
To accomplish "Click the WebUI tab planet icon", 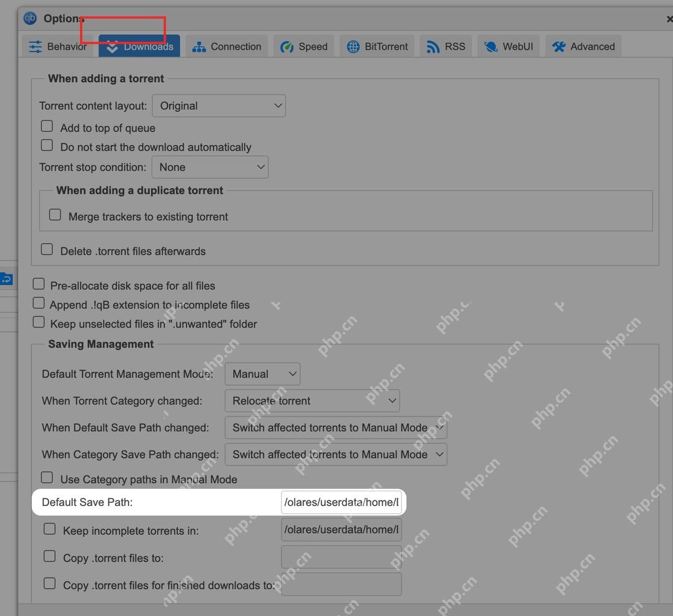I will coord(491,46).
